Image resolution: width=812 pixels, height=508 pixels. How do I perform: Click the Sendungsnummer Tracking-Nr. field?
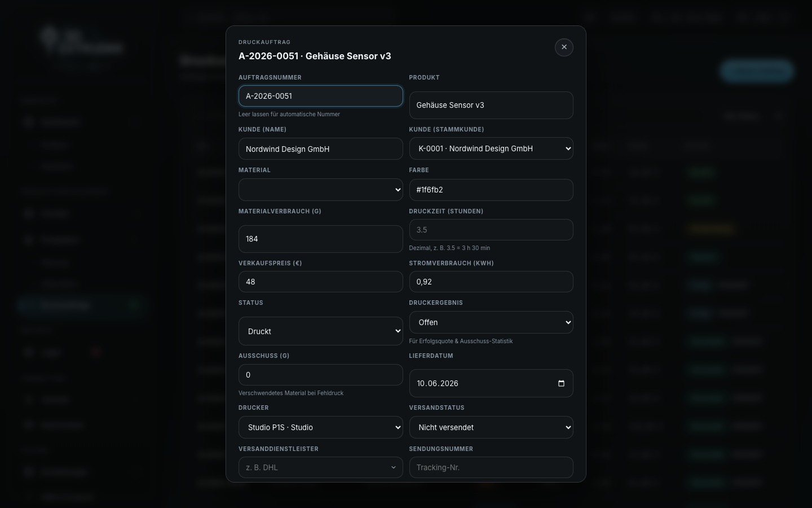[491, 467]
